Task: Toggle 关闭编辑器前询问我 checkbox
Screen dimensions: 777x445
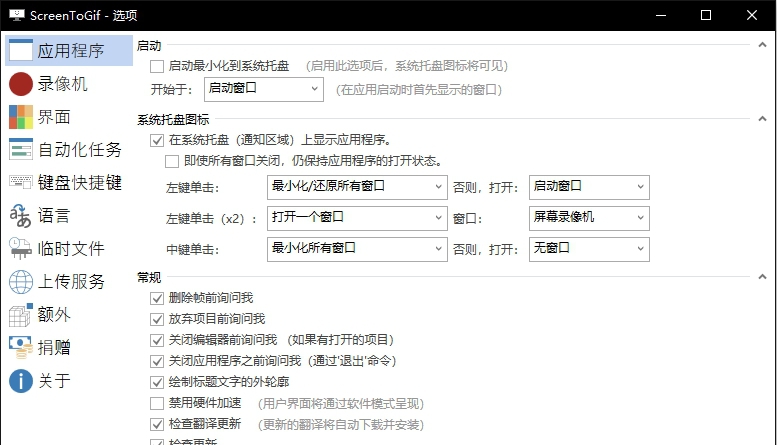Action: click(157, 340)
